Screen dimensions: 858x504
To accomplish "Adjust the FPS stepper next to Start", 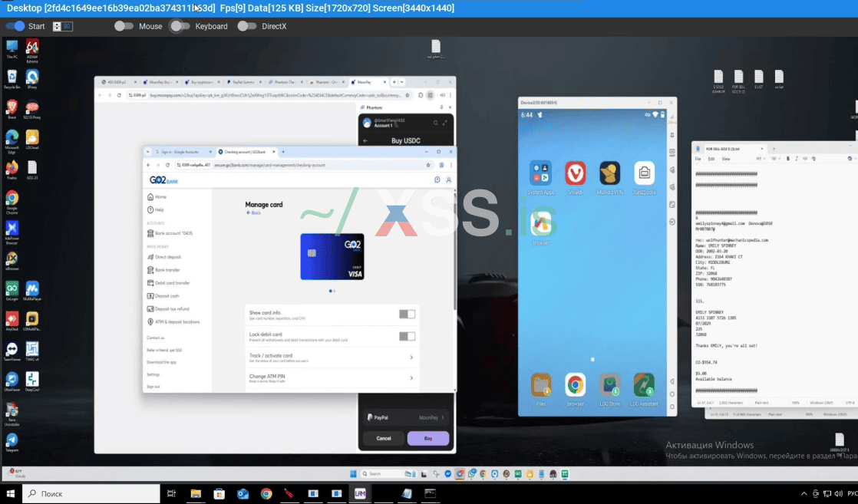I will coord(57,26).
